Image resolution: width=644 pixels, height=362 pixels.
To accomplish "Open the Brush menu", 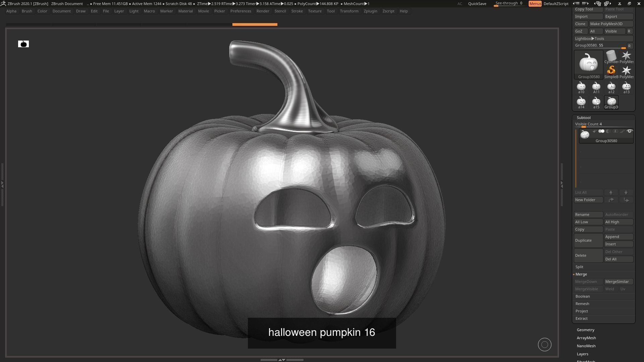I will click(27, 11).
